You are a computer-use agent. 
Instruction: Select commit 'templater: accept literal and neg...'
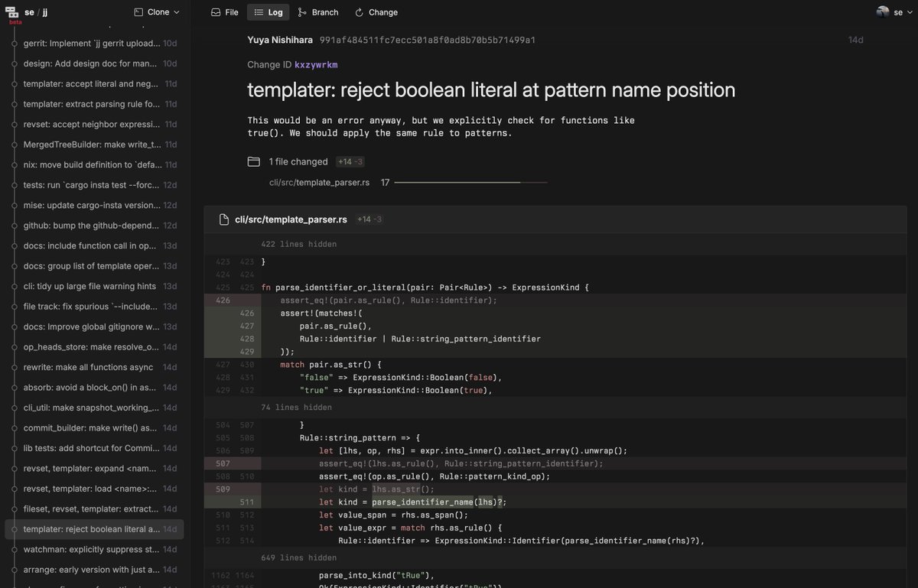pyautogui.click(x=95, y=84)
